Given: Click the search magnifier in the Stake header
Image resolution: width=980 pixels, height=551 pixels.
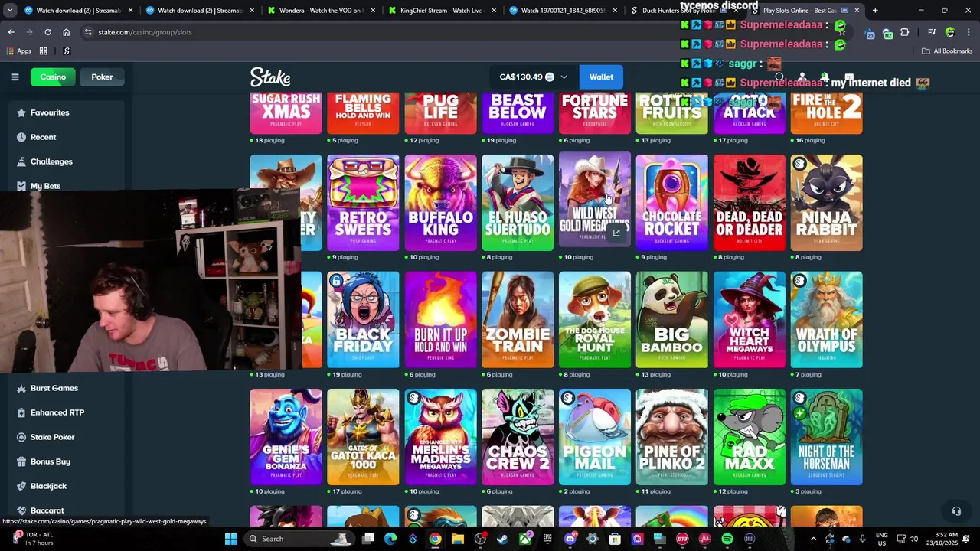Looking at the screenshot, I should pyautogui.click(x=779, y=77).
